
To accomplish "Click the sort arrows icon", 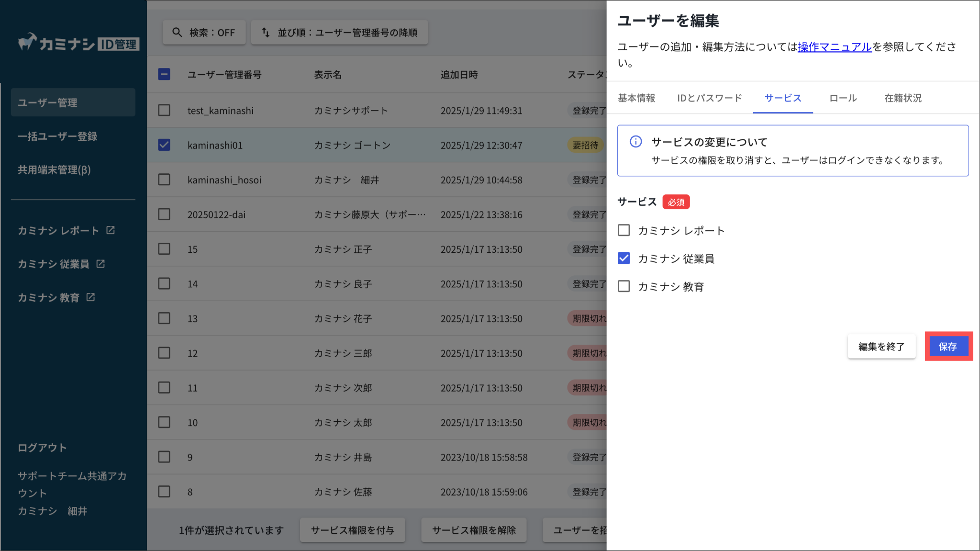I will (266, 33).
